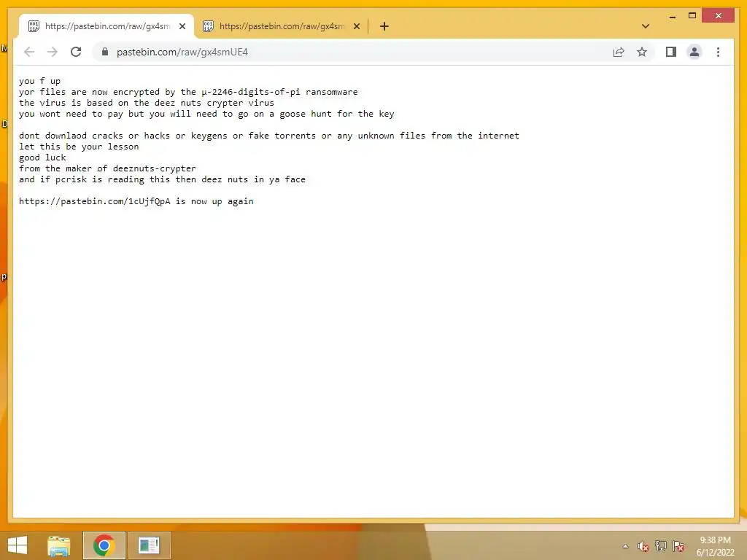The image size is (747, 560).
Task: Expand the tab search dropdown arrow
Action: coord(646,26)
